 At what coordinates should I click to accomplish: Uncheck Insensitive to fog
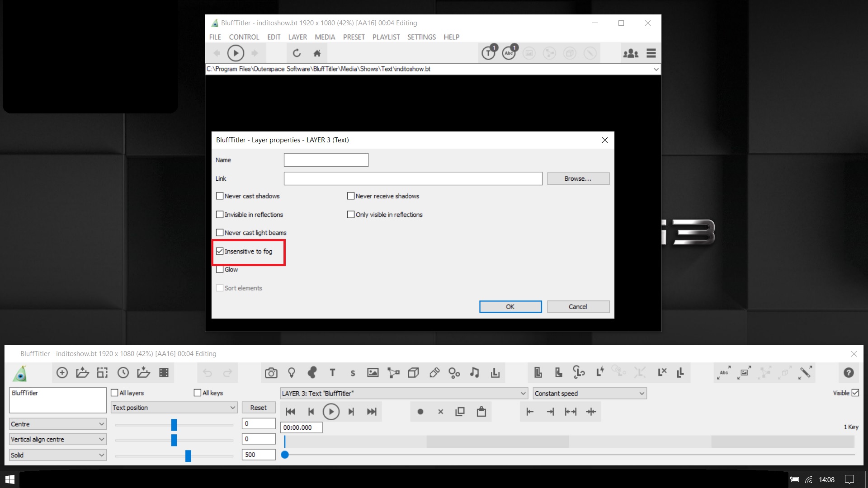coord(220,251)
